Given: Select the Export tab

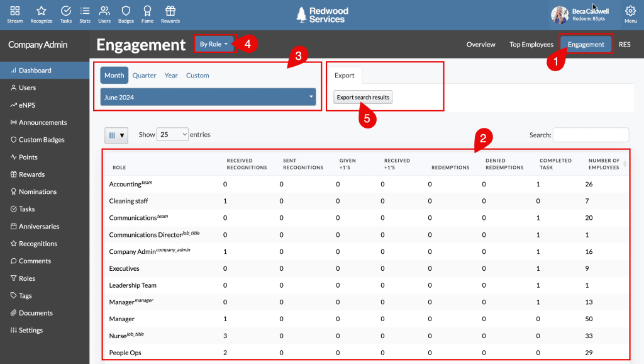Looking at the screenshot, I should point(344,76).
